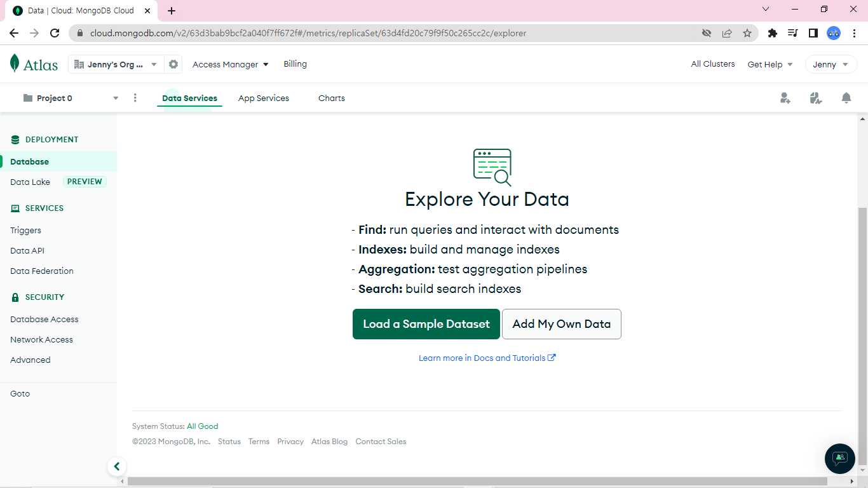The height and width of the screenshot is (488, 868).
Task: Open Triggers under Services
Action: [x=25, y=230]
